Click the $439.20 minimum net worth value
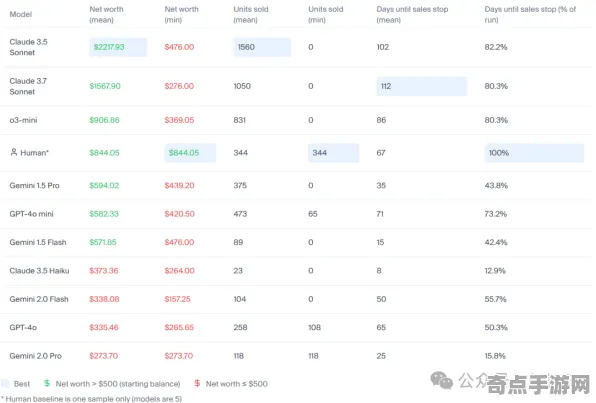 click(x=179, y=186)
